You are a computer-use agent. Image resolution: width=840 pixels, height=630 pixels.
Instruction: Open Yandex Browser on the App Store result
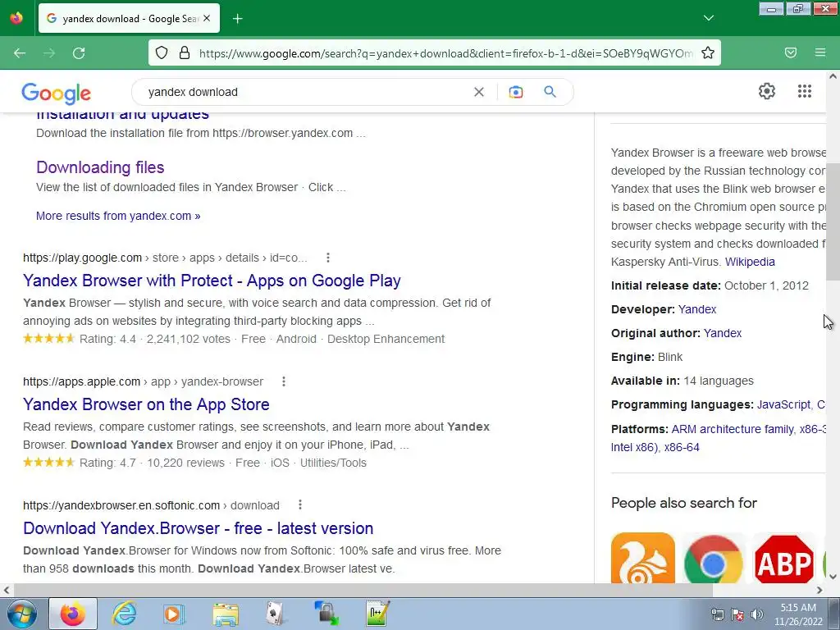(x=146, y=404)
